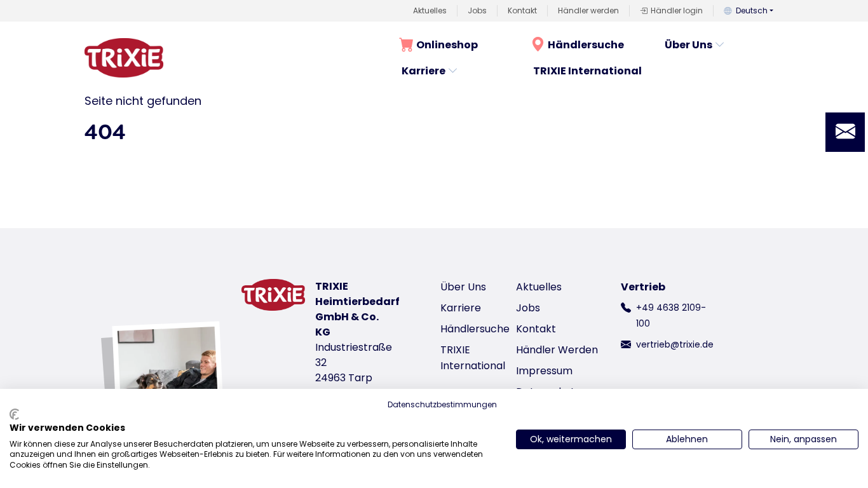The width and height of the screenshot is (868, 488).
Task: Open the Deutsch language dropdown
Action: click(754, 11)
